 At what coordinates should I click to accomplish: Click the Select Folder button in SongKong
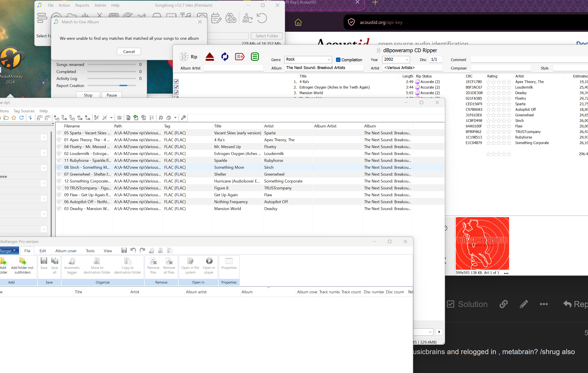[x=267, y=36]
